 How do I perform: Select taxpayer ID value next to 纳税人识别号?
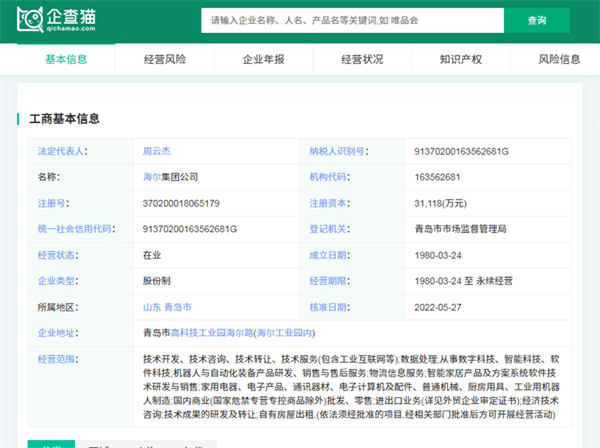pos(461,152)
